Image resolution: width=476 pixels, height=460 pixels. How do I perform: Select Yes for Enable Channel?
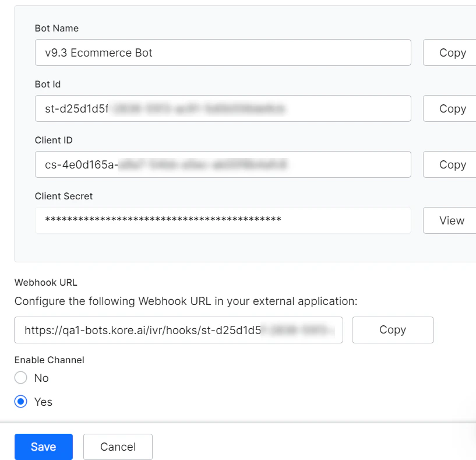click(20, 401)
